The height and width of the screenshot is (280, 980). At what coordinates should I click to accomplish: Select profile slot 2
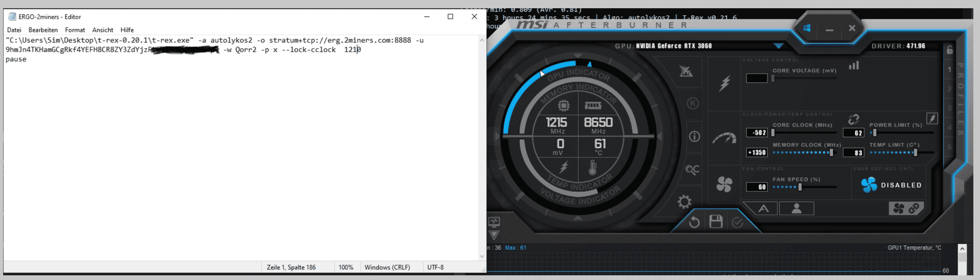pyautogui.click(x=949, y=89)
